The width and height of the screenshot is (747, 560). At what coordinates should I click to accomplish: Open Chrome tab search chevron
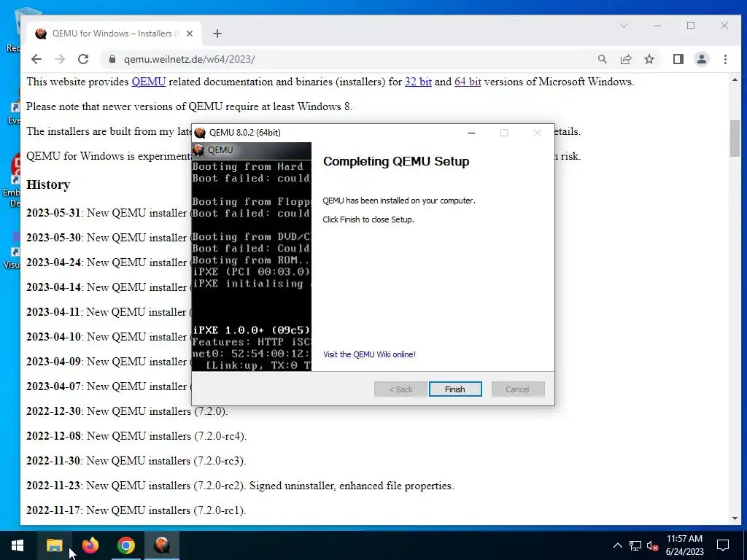point(624,26)
